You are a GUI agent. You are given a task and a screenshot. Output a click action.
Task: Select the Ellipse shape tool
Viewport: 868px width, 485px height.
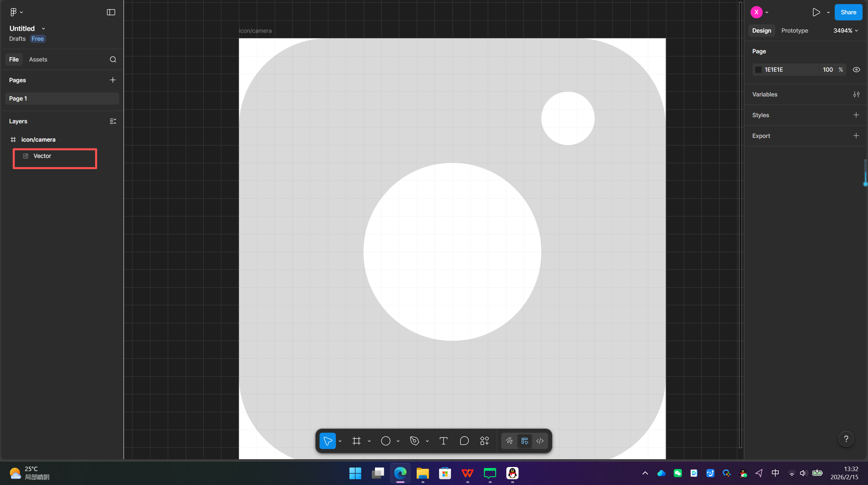click(385, 441)
